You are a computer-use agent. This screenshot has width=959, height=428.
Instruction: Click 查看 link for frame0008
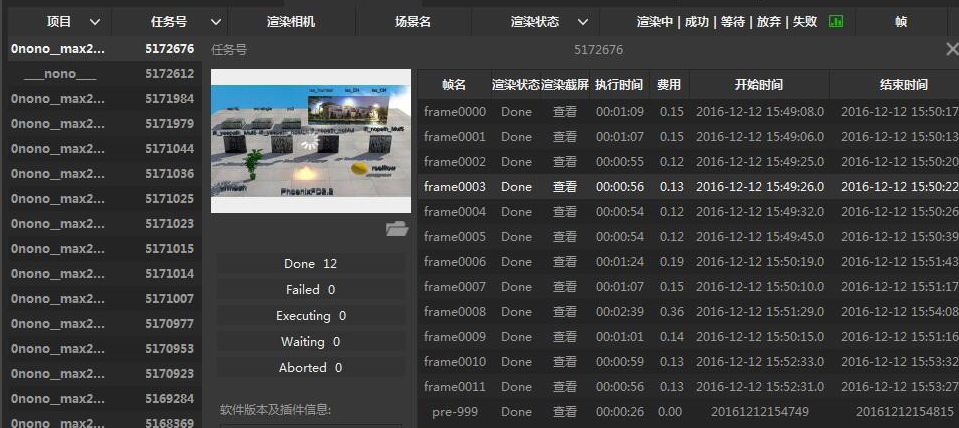tap(564, 312)
